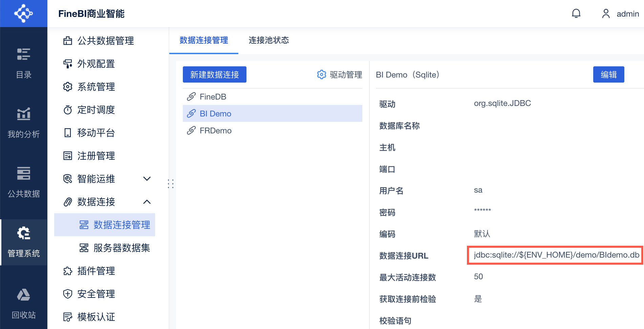Open 公共数据 in the left rail
This screenshot has height=329, width=644.
point(24,182)
